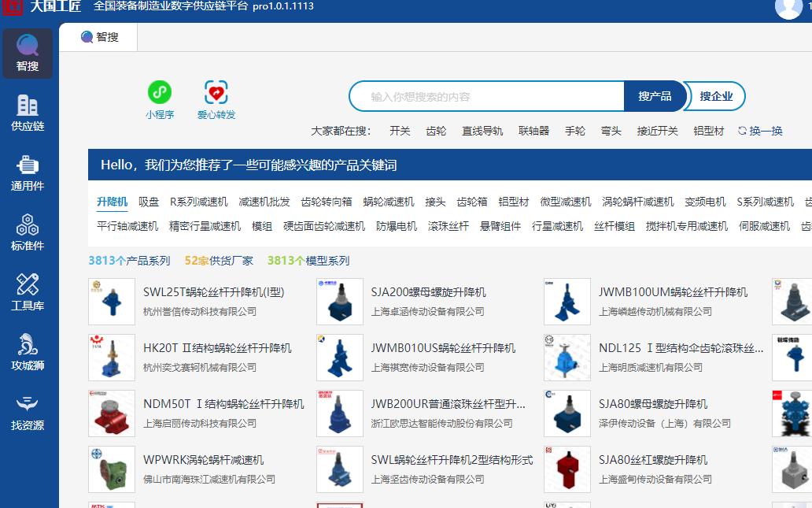The width and height of the screenshot is (812, 508).
Task: Open JWMB100UM蜗轮丝杆升降机 product thumbnail
Action: [x=567, y=302]
